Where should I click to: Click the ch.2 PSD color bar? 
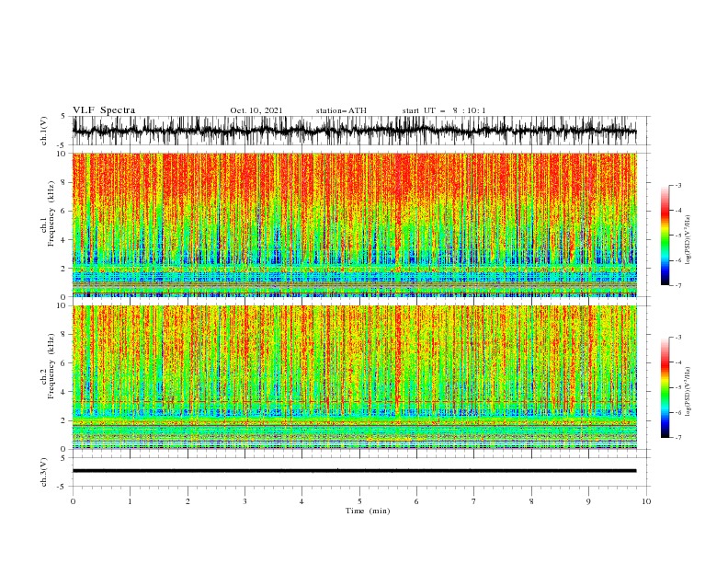click(665, 387)
